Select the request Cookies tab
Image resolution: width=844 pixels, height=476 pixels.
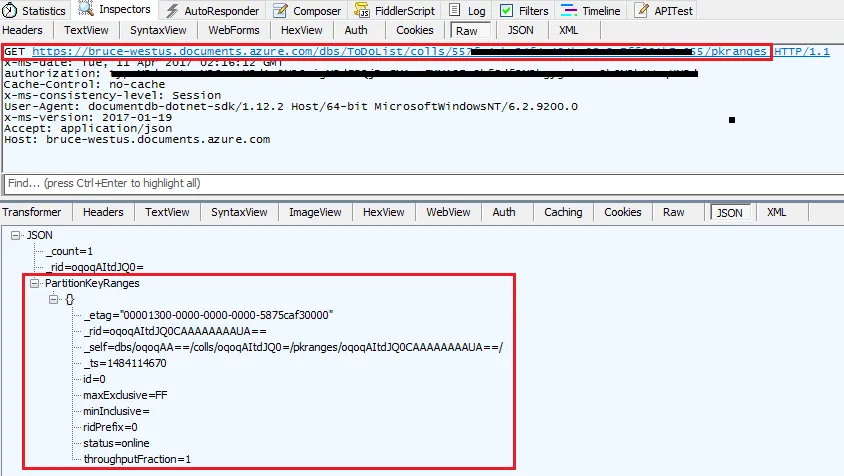414,30
